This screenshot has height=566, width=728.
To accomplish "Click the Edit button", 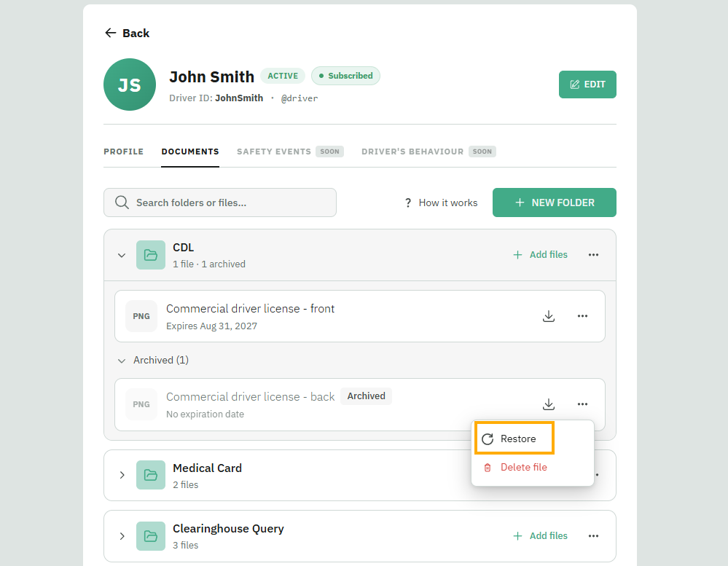I will [587, 84].
